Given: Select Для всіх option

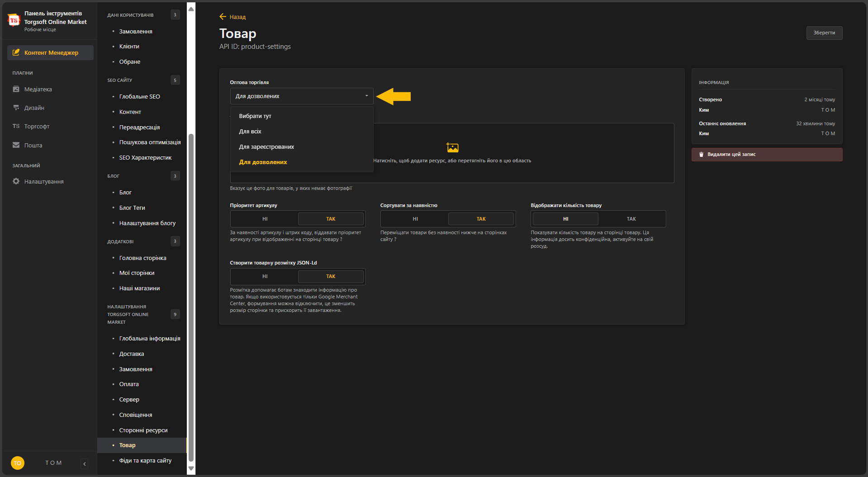Looking at the screenshot, I should tap(302, 132).
